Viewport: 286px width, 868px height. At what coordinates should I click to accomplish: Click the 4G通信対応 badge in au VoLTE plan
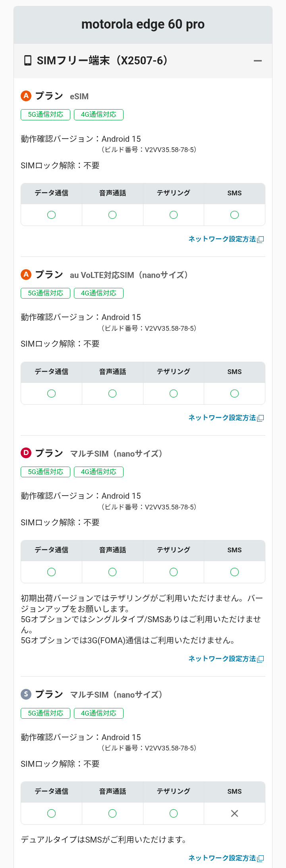pyautogui.click(x=99, y=293)
